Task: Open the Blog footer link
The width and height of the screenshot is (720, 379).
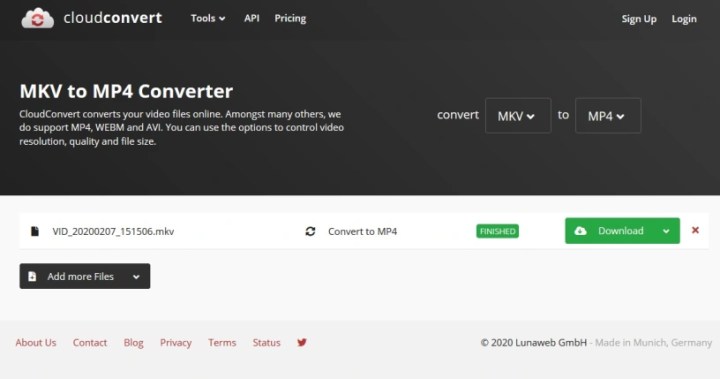Action: click(134, 343)
